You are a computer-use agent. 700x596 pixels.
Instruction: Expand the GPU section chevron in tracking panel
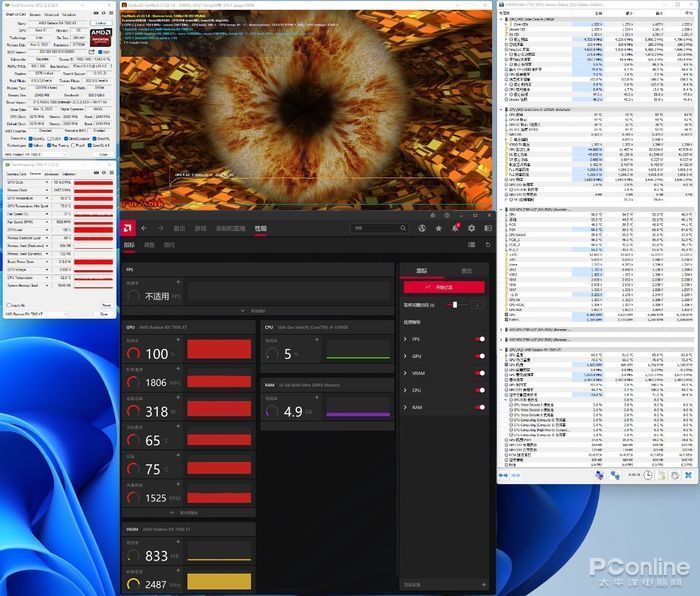click(405, 356)
